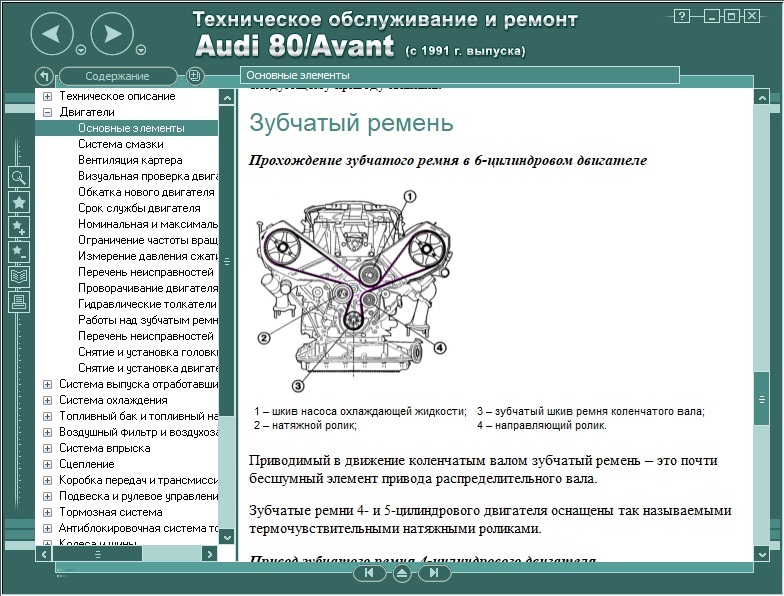Open Работы над зубчатым ремнем topic
Screen dimensions: 784x596
pyautogui.click(x=148, y=320)
